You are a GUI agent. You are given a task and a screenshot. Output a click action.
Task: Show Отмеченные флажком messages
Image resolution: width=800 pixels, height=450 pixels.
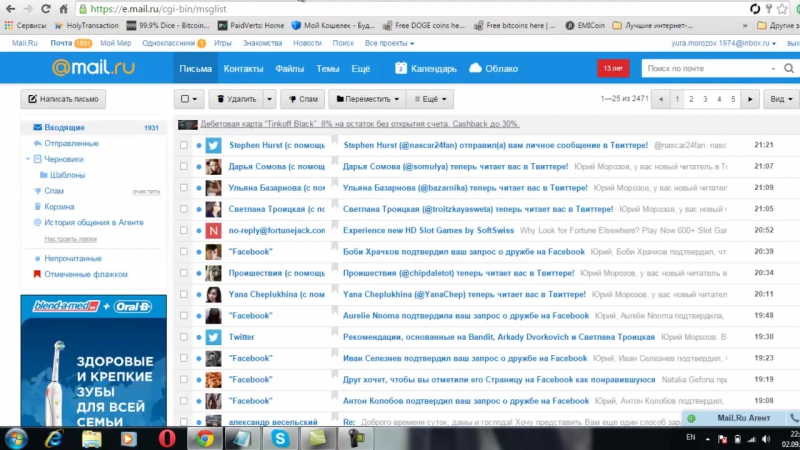click(86, 274)
